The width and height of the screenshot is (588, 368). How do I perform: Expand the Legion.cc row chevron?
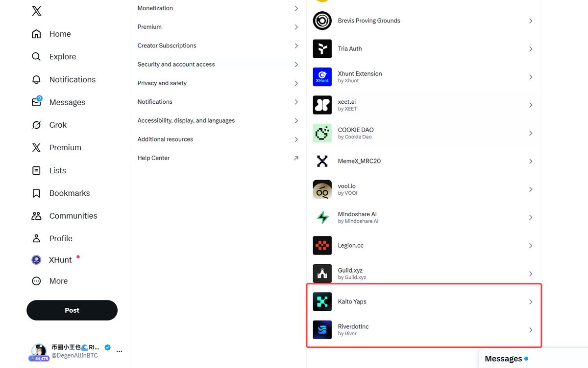pos(531,246)
